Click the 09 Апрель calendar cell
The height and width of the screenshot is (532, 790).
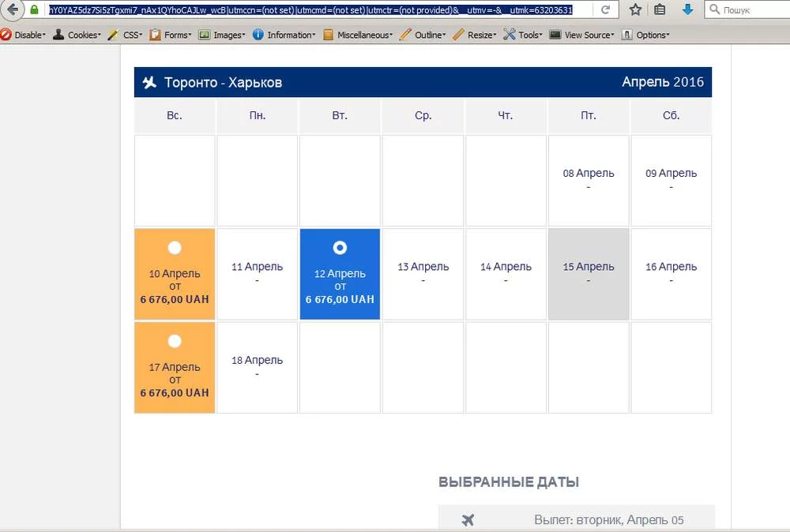[671, 180]
